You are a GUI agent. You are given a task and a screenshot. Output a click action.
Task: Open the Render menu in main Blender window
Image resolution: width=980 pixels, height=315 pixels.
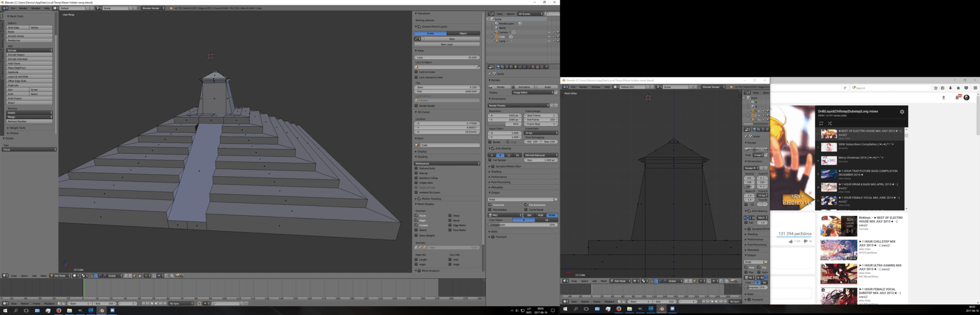pyautogui.click(x=23, y=8)
